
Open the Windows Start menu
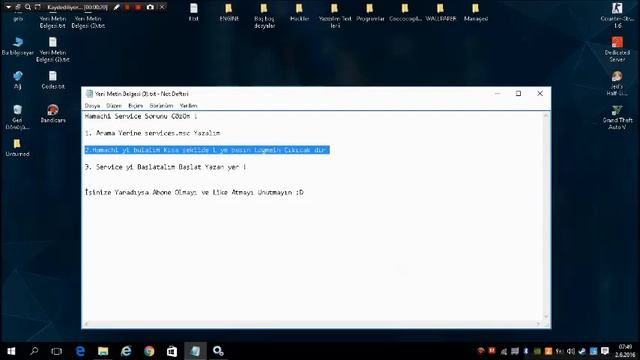point(11,351)
